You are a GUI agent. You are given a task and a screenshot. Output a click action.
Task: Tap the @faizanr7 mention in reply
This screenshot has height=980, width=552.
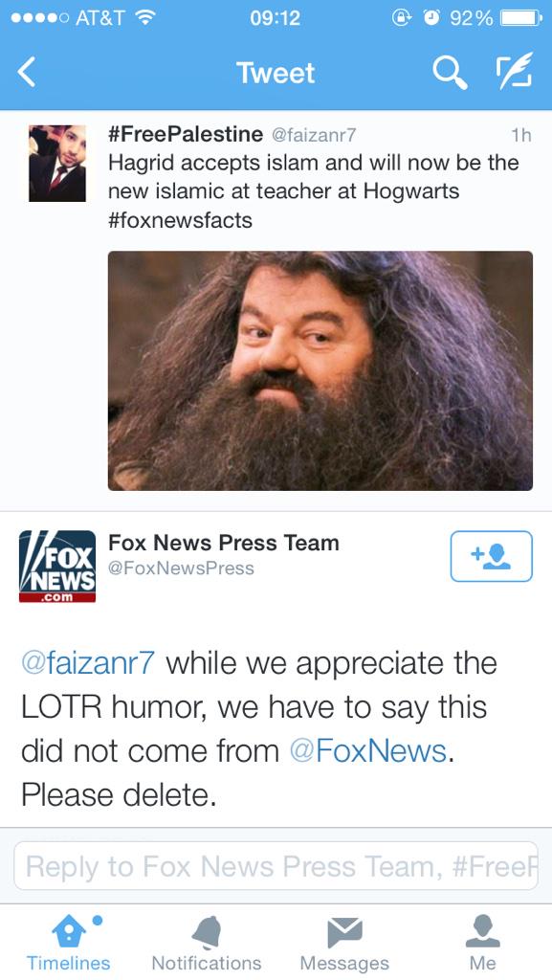point(88,663)
